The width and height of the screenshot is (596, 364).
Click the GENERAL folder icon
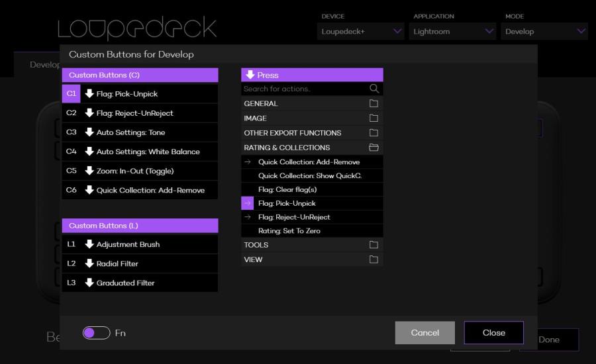point(373,103)
